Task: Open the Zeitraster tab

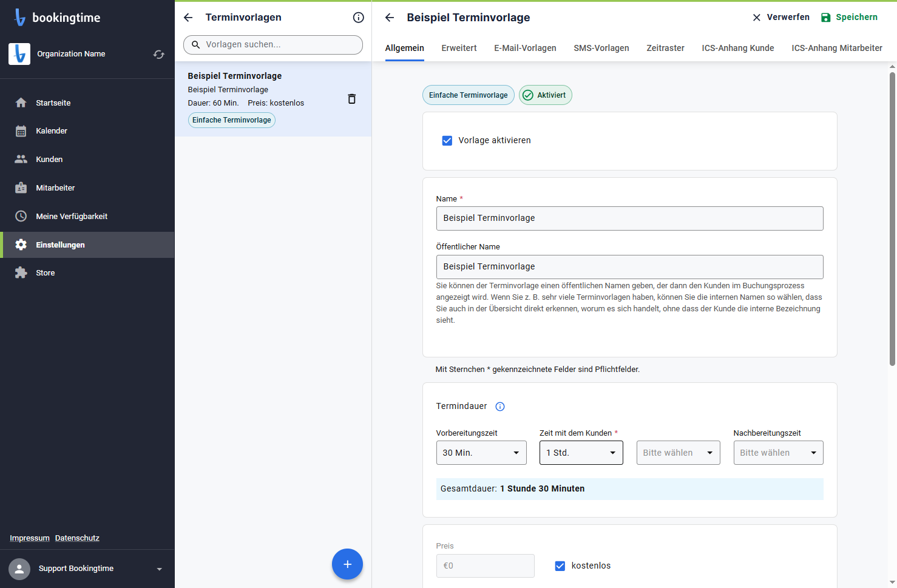Action: click(665, 48)
